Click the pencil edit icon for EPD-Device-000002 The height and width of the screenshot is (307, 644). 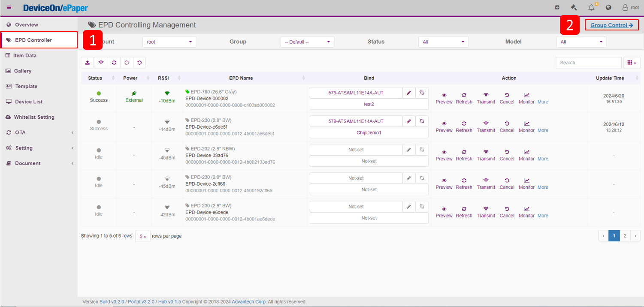409,93
